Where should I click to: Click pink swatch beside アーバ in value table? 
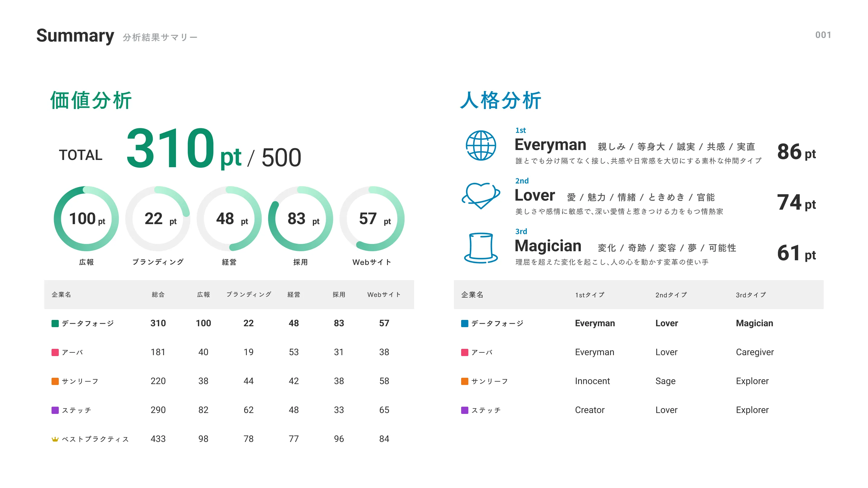(x=55, y=353)
